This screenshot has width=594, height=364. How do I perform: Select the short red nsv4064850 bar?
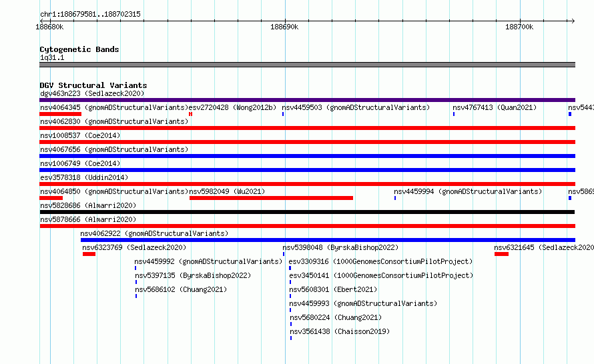51,198
